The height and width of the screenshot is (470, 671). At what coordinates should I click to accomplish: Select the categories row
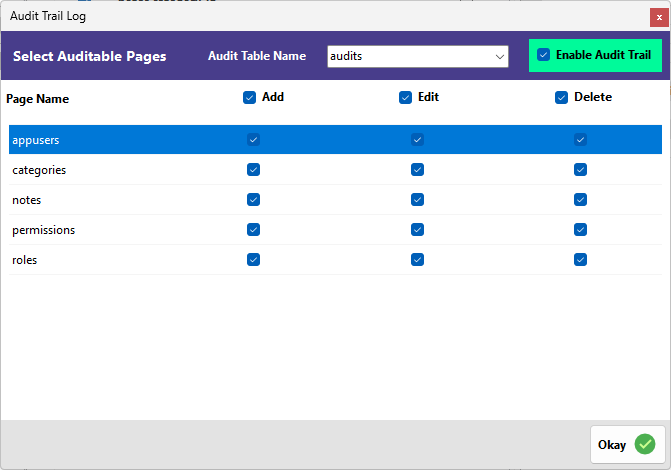click(39, 170)
